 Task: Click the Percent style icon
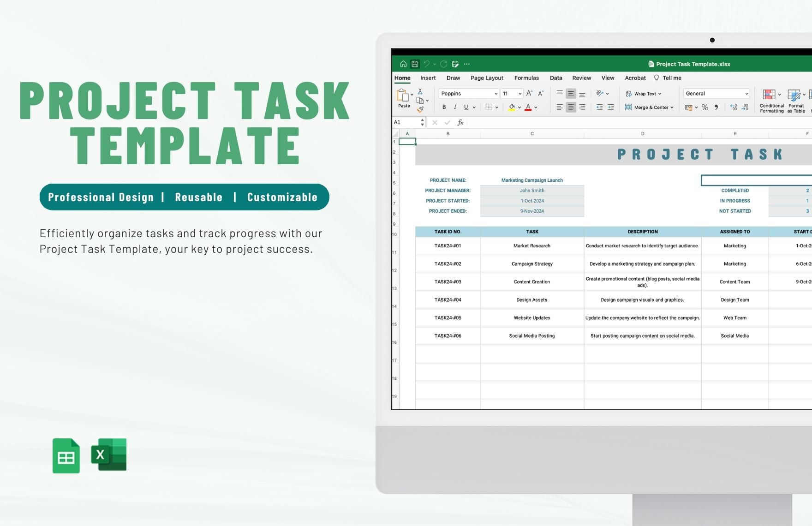coord(704,108)
